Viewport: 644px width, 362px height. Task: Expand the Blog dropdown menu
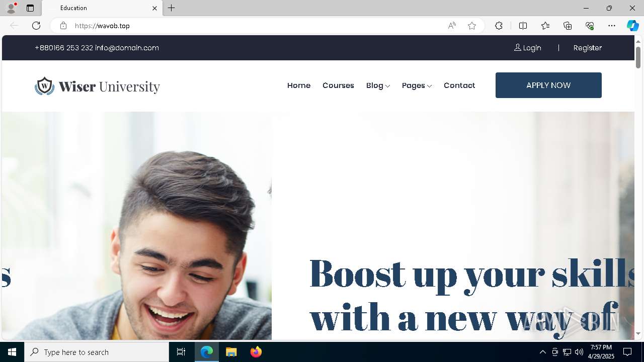[x=378, y=85]
